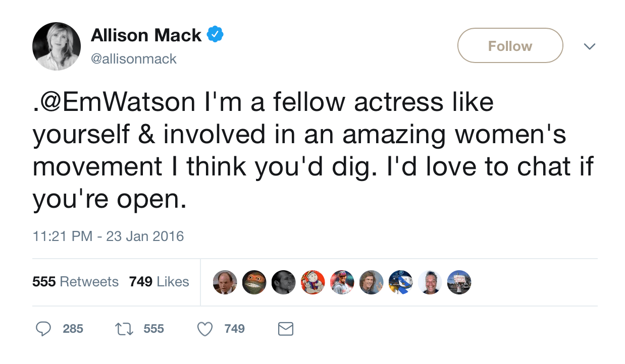This screenshot has width=625, height=364.
Task: View the list of 555 Retweets
Action: pos(75,282)
